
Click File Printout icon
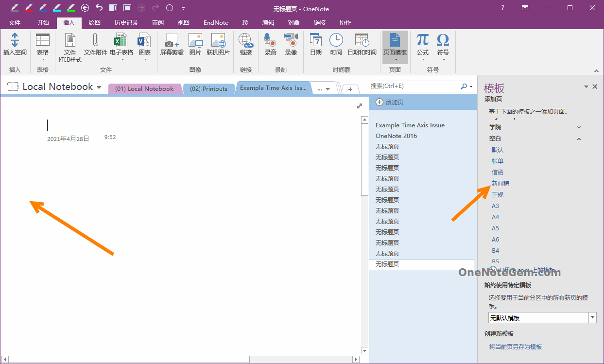[x=70, y=40]
